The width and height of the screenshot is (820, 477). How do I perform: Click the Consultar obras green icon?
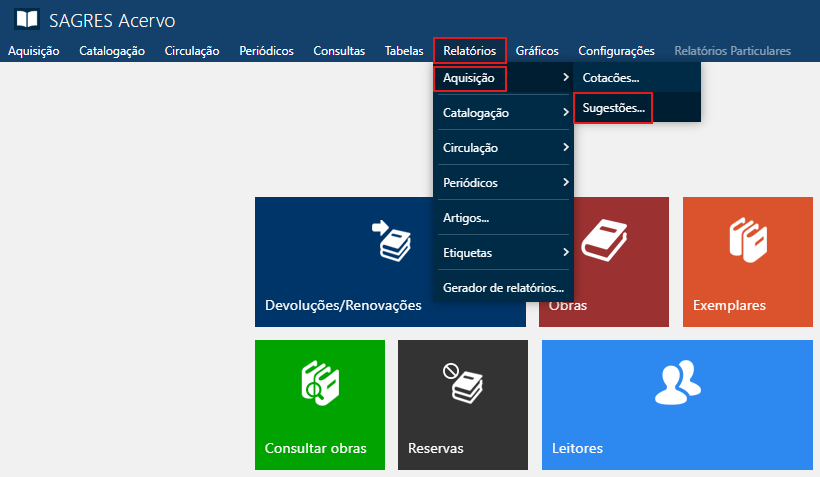319,383
